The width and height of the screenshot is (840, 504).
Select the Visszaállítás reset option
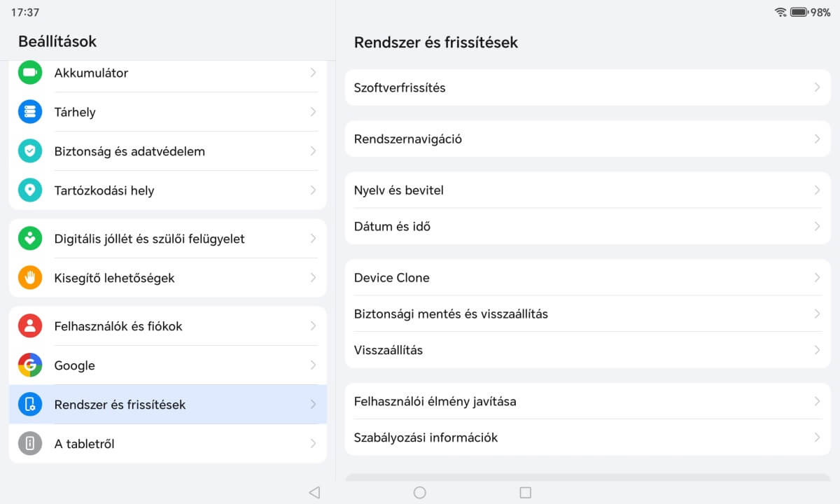pyautogui.click(x=388, y=350)
